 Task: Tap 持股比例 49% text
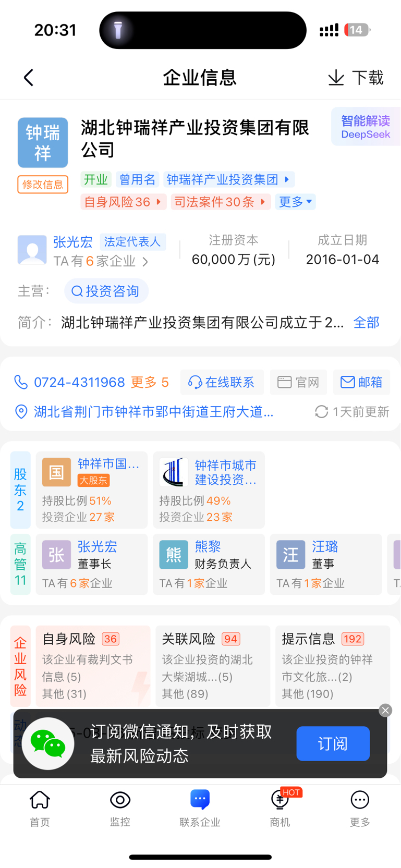tap(195, 501)
